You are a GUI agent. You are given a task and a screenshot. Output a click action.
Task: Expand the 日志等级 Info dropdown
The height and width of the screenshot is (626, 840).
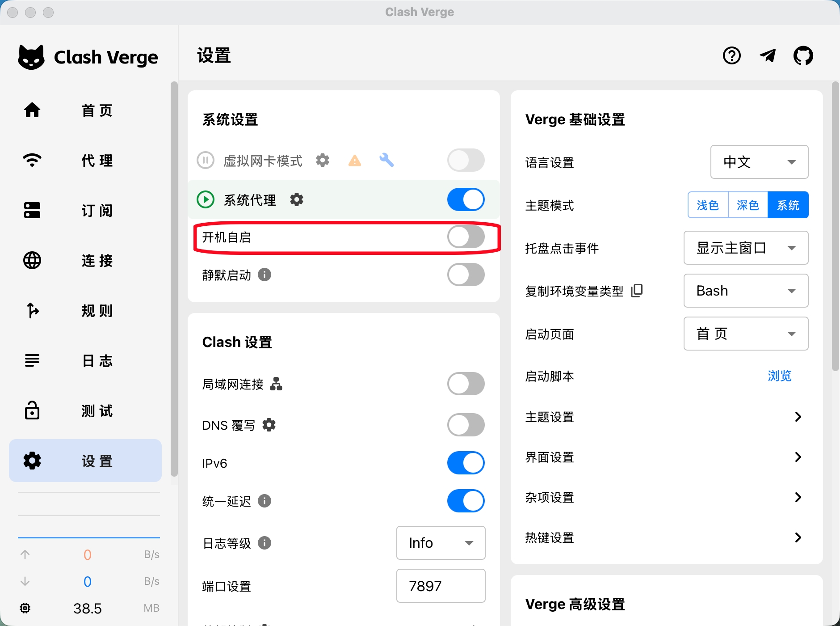coord(441,543)
